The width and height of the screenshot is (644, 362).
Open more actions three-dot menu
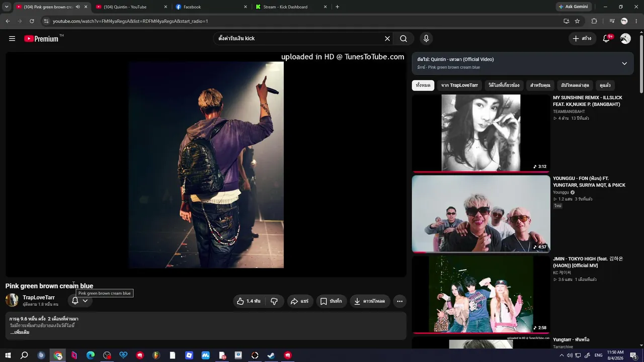coord(399,301)
